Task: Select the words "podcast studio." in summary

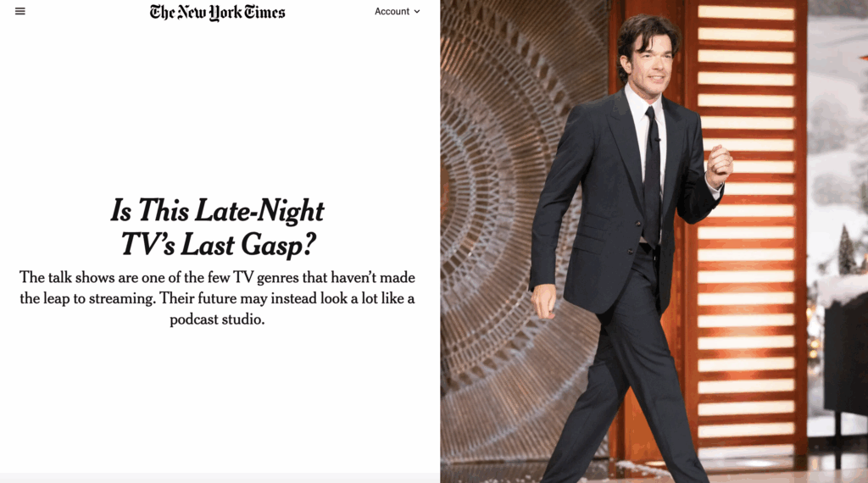Action: click(217, 319)
